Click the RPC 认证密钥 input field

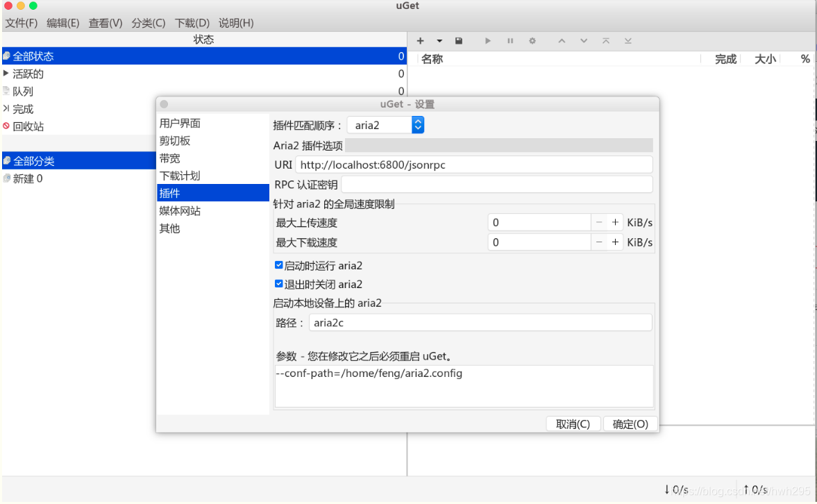(x=496, y=185)
